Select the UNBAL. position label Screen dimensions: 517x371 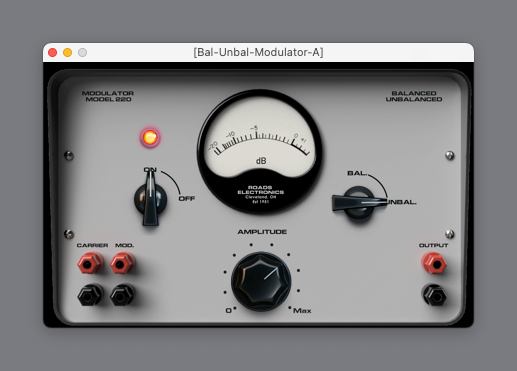(x=401, y=202)
